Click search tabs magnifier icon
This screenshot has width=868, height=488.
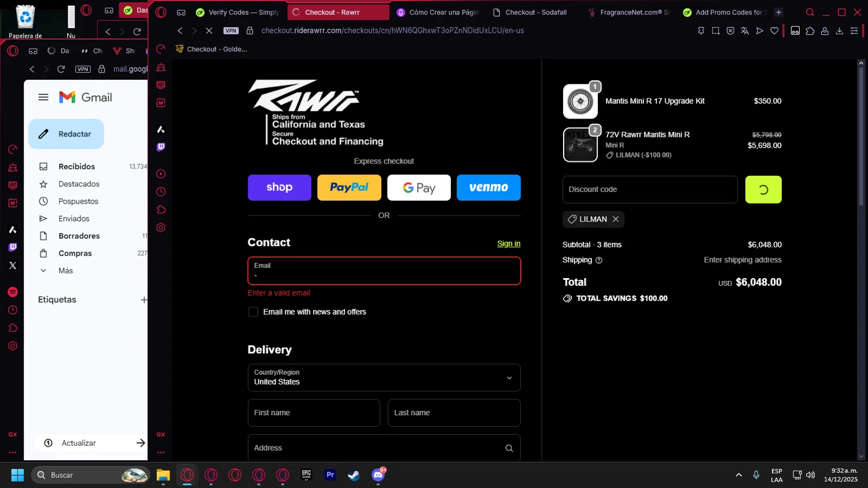coord(810,12)
